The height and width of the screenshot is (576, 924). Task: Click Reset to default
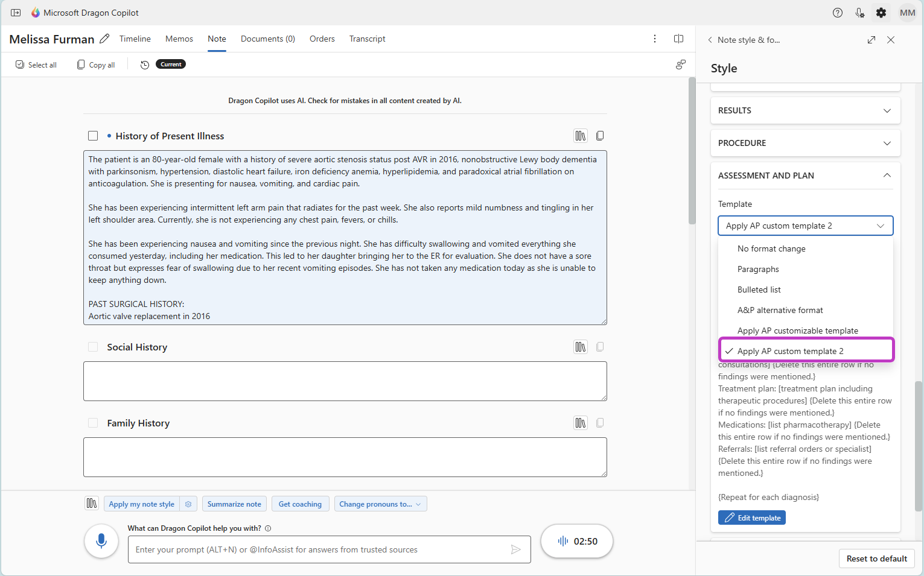coord(876,559)
